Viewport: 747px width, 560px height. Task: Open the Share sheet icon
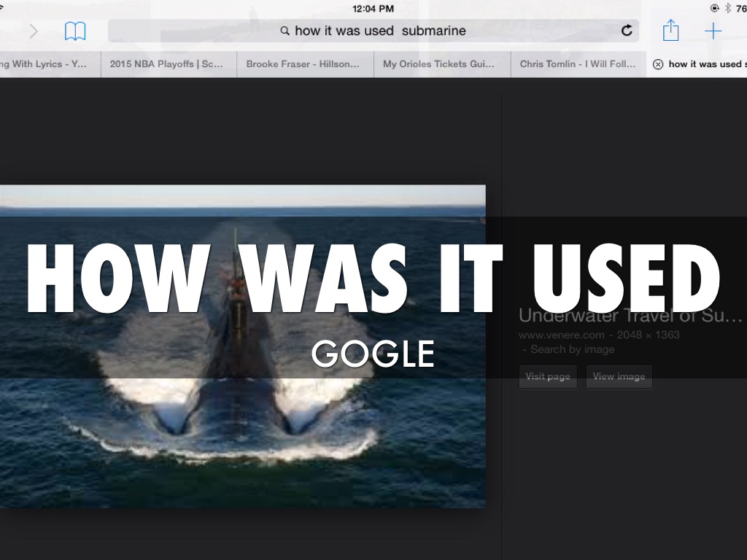coord(670,31)
